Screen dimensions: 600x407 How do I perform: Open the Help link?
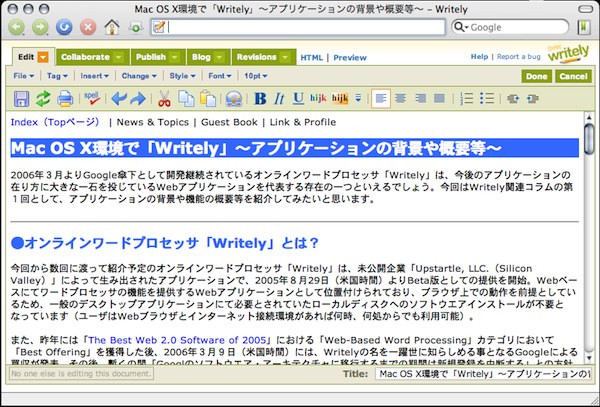coord(479,57)
